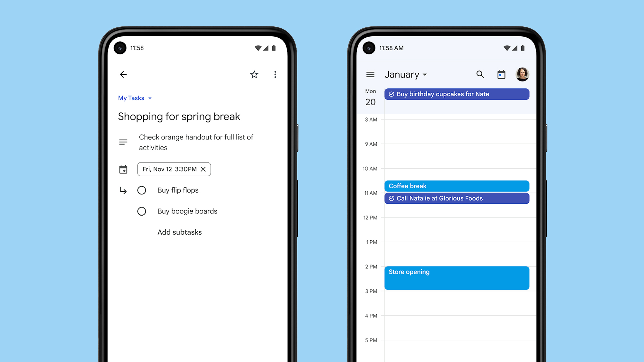The image size is (644, 362).
Task: Click the task notes icon on left
Action: click(x=122, y=142)
